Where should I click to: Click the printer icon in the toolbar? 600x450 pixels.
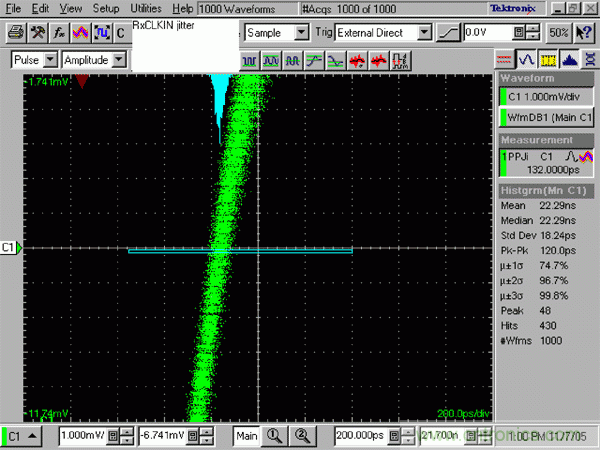[15, 32]
